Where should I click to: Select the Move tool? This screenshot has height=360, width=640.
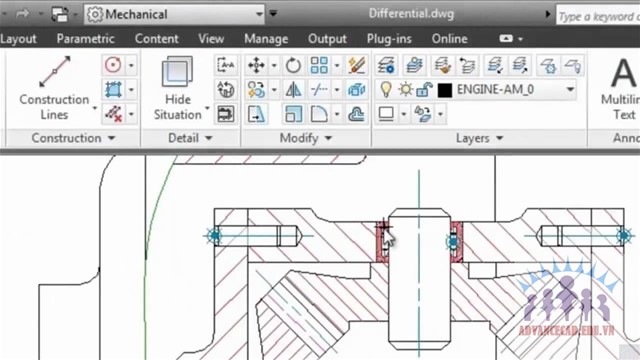[x=256, y=65]
